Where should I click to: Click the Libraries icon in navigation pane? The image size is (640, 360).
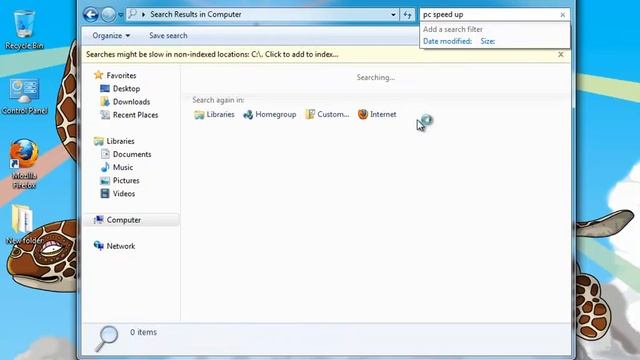pyautogui.click(x=98, y=141)
